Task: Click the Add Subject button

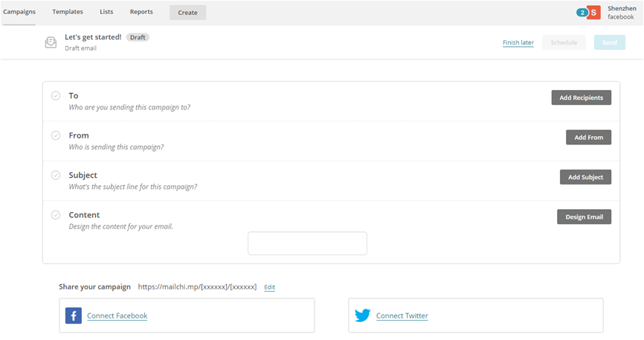Action: click(x=585, y=177)
